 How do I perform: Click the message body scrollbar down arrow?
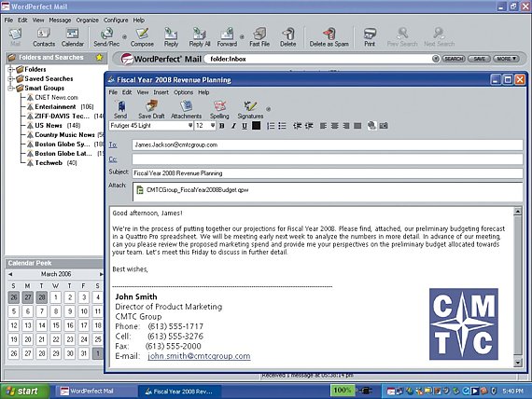click(x=518, y=363)
